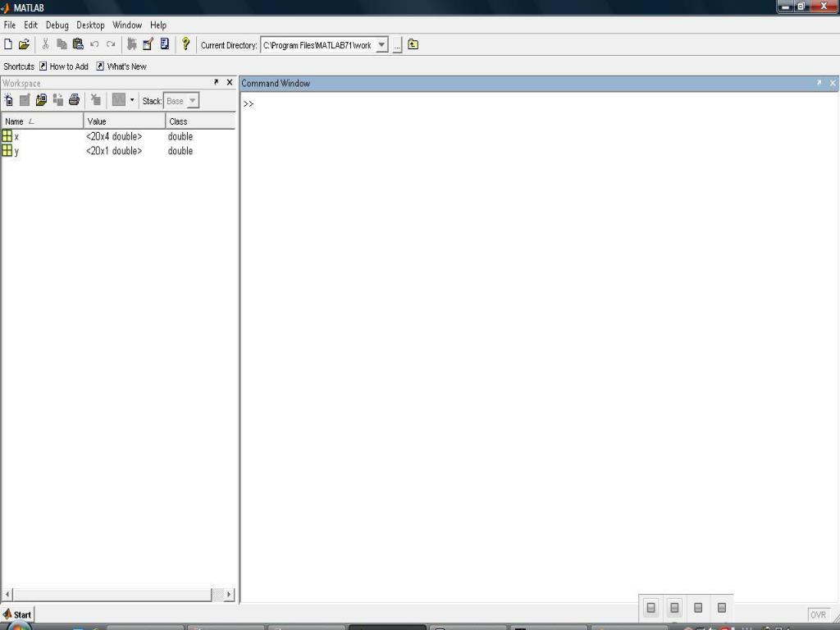Cut selection with scissors icon
This screenshot has height=630, width=840.
pyautogui.click(x=46, y=44)
